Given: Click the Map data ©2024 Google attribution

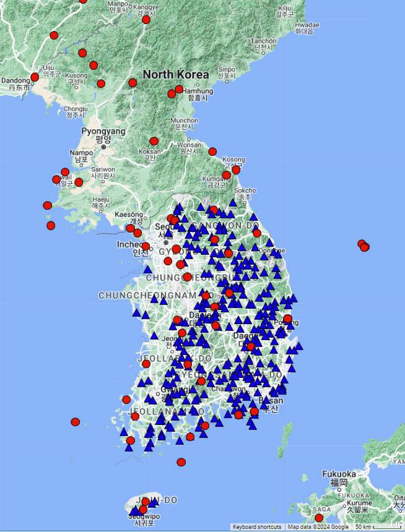Looking at the screenshot, I should [x=318, y=527].
